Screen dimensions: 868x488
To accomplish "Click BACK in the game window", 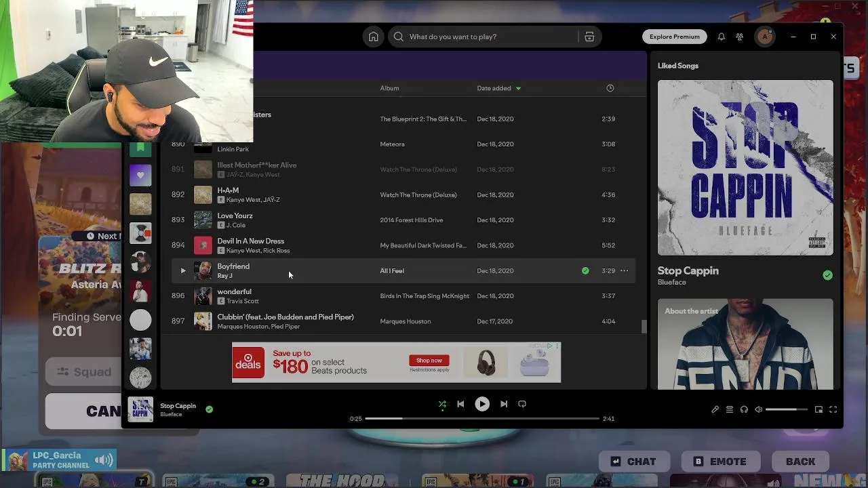I will 800,462.
